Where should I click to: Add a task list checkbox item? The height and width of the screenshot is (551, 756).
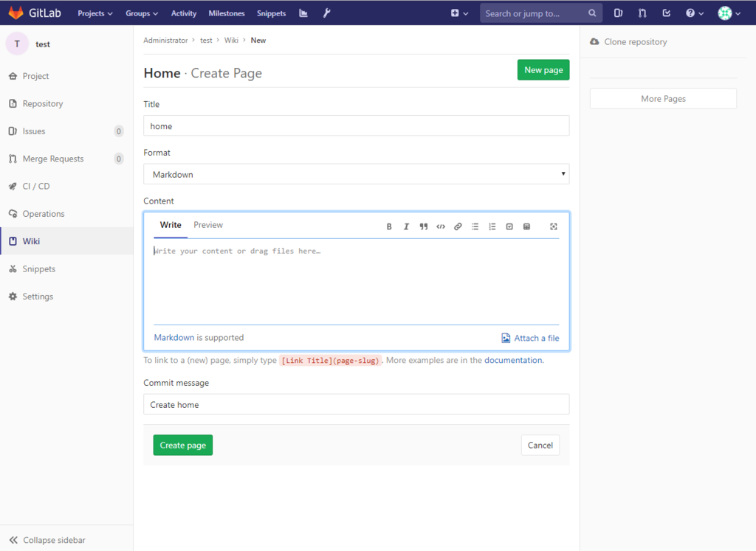509,226
